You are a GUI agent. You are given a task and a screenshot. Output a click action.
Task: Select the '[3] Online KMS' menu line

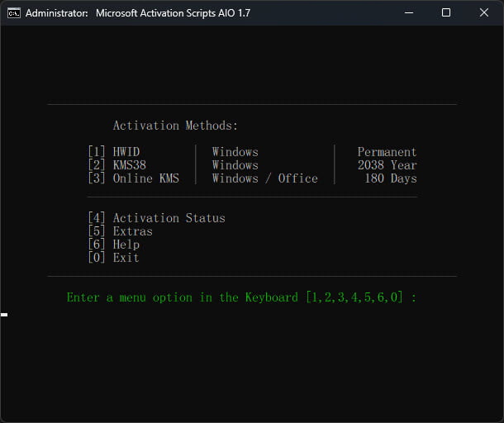[x=133, y=178]
